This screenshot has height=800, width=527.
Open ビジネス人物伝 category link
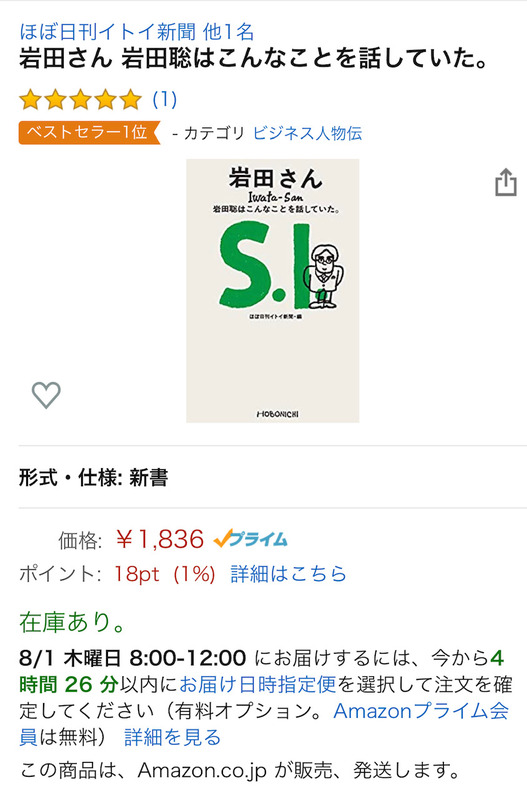click(x=308, y=133)
